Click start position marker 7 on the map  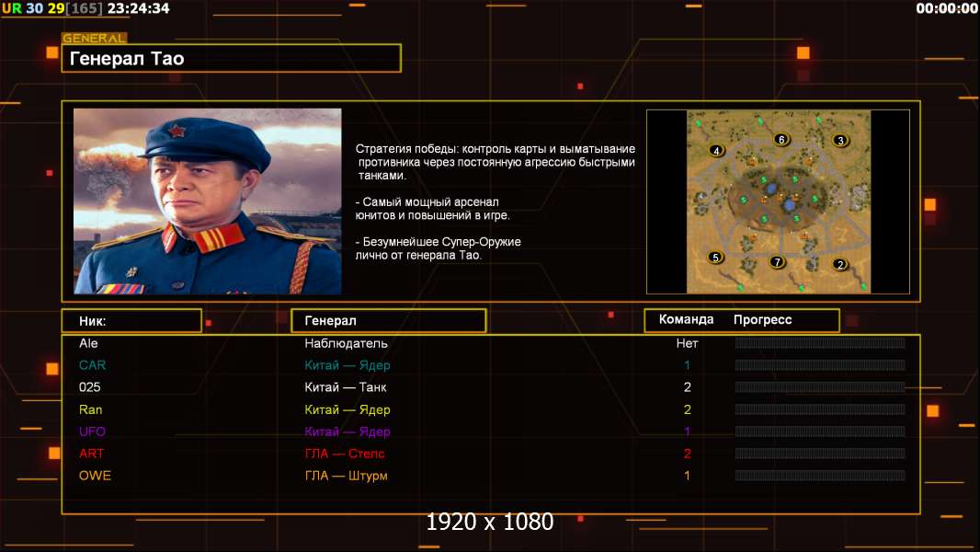777,262
